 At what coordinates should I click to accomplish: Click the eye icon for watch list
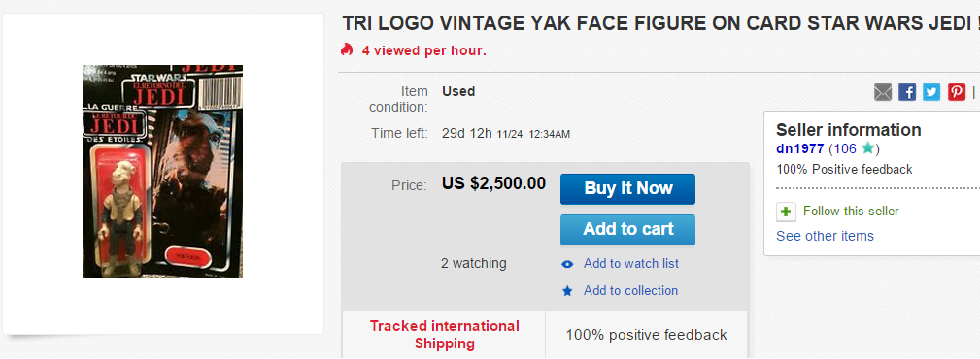click(567, 264)
